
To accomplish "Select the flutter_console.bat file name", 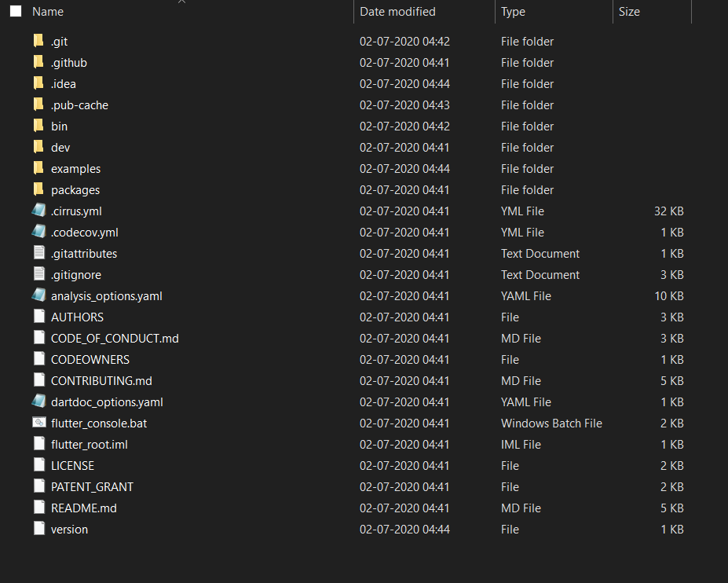I will tap(99, 423).
